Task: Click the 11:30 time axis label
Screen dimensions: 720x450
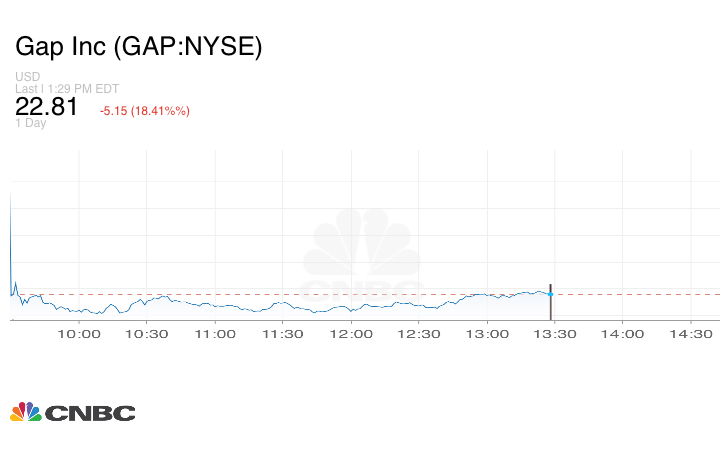Action: [x=283, y=334]
